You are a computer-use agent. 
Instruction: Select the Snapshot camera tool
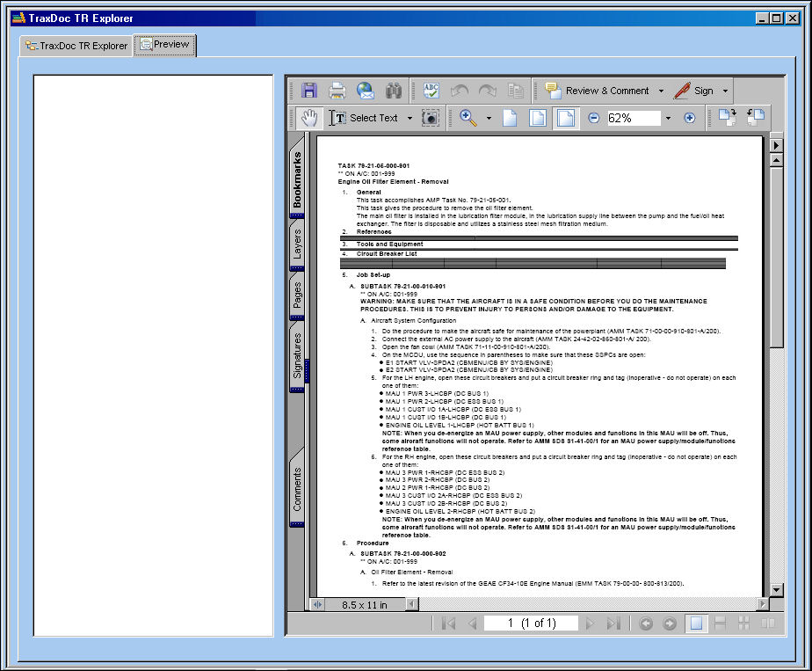click(431, 118)
